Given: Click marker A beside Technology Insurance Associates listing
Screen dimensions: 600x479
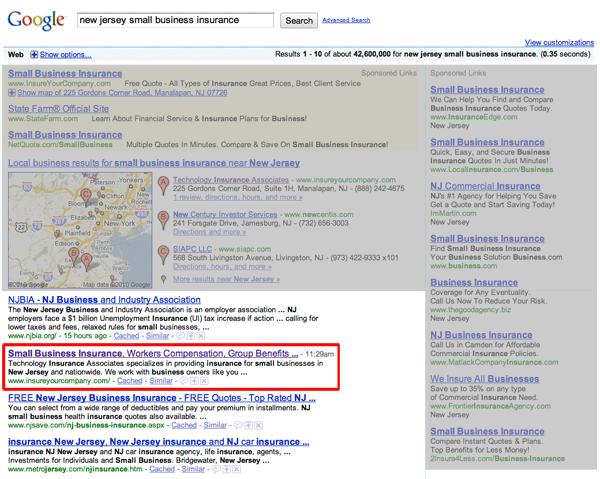Looking at the screenshot, I should 163,186.
